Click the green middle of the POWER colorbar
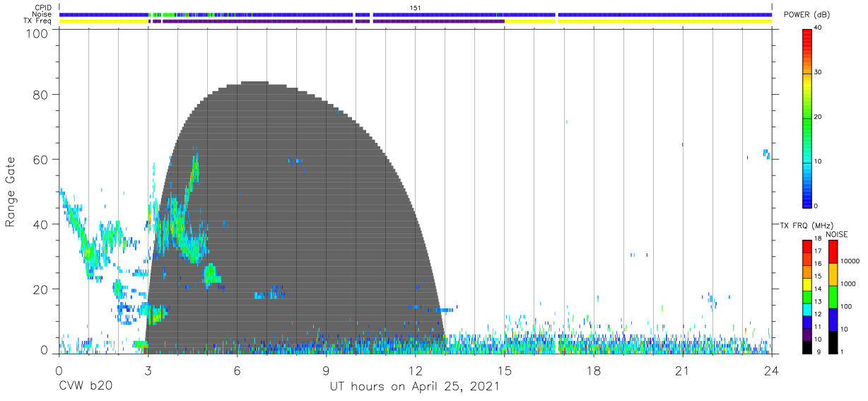Screen dimensions: 868x401 coord(807,118)
